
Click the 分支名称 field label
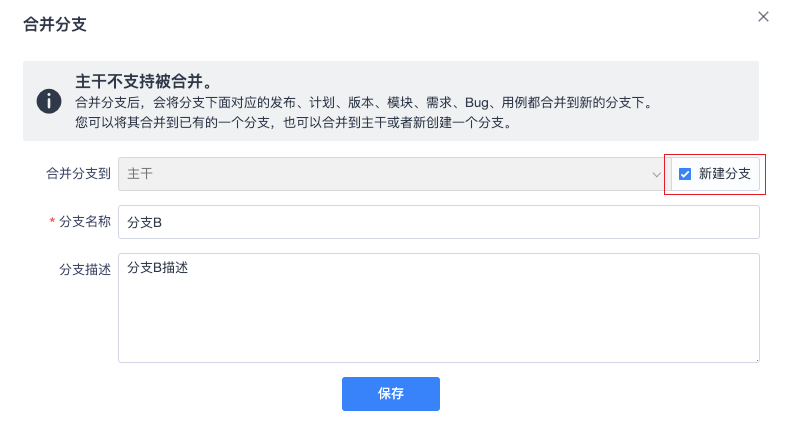coord(85,221)
